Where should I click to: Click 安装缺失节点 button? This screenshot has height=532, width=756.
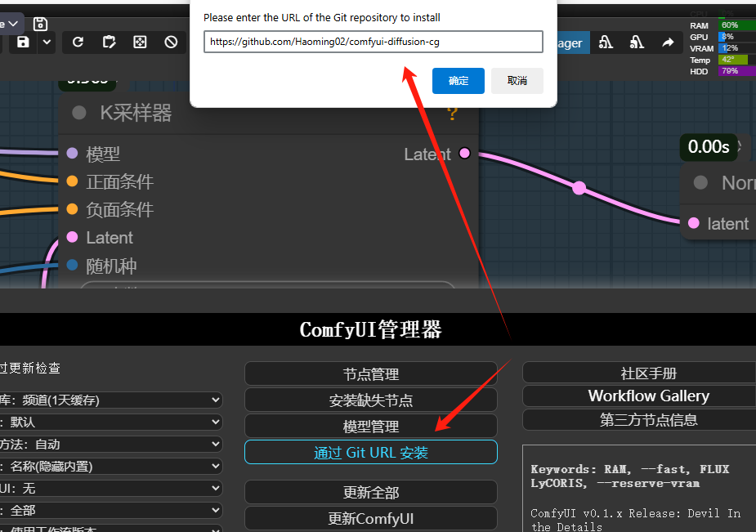371,400
